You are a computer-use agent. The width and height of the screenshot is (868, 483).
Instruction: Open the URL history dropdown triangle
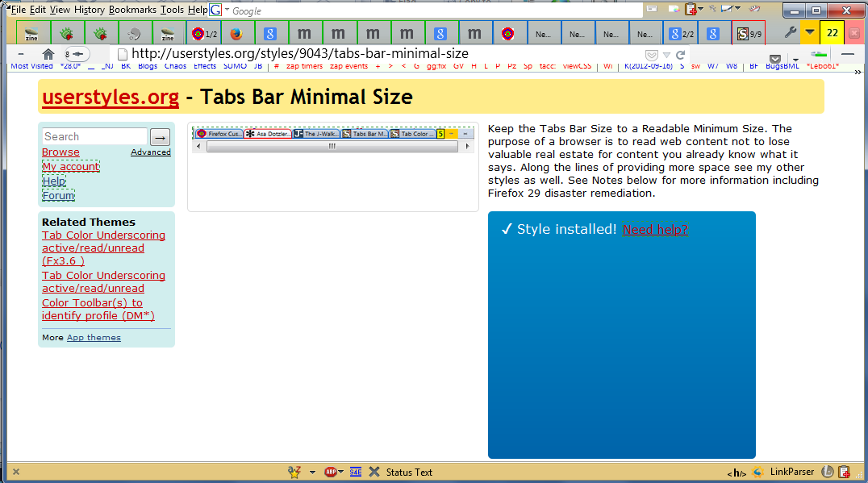click(x=666, y=55)
